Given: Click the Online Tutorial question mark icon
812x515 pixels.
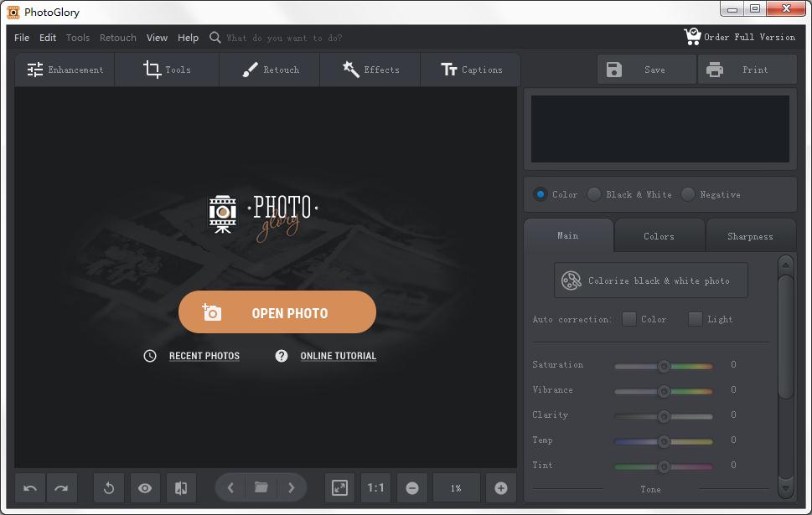Looking at the screenshot, I should coord(282,356).
